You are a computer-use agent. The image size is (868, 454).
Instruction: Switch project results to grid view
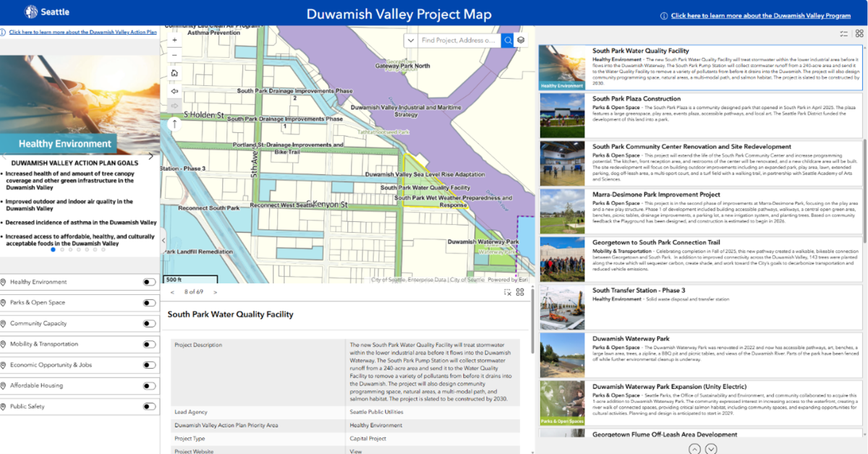click(x=859, y=33)
